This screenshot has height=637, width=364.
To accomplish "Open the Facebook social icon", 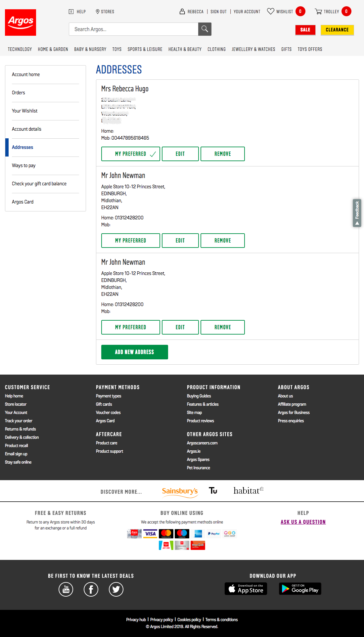I will point(91,589).
